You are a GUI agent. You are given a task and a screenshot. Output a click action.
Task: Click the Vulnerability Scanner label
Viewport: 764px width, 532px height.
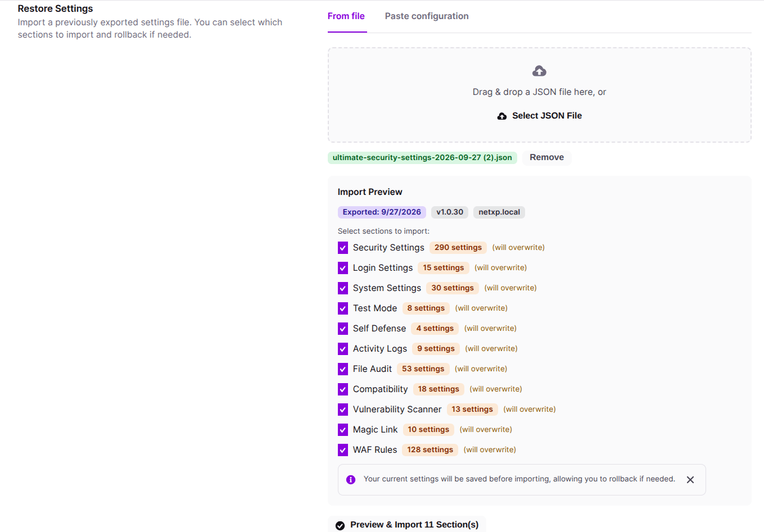397,410
